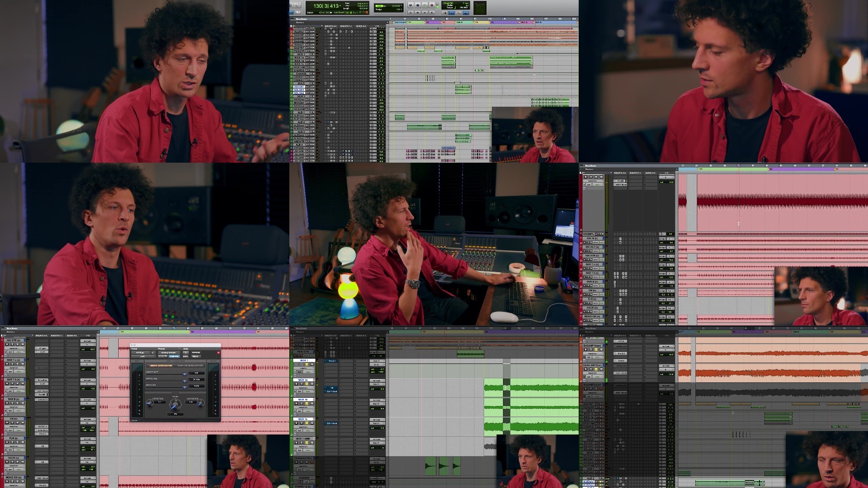Screen dimensions: 868x488
Task: Open the dyn selector on the OH (e) track in the Lo-Fi frame
Action: tap(10, 430)
